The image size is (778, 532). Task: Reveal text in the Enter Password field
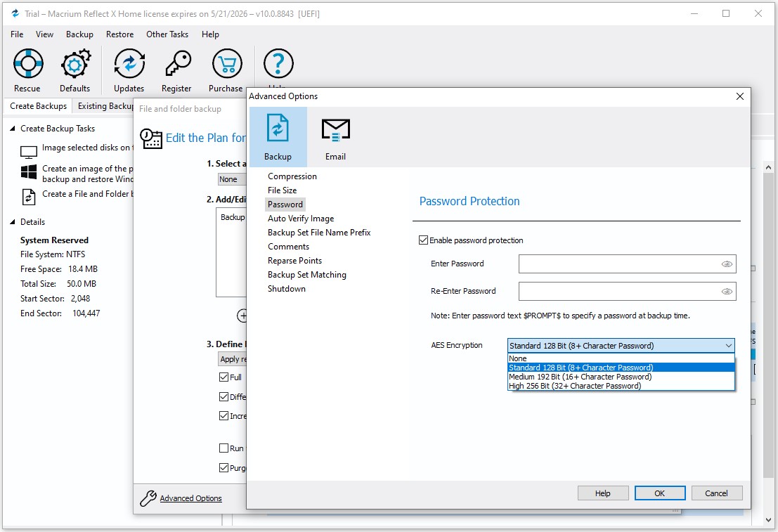pos(727,264)
